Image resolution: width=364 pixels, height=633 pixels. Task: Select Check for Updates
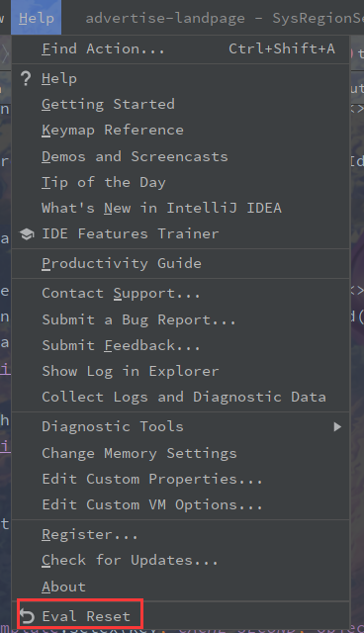(180, 561)
